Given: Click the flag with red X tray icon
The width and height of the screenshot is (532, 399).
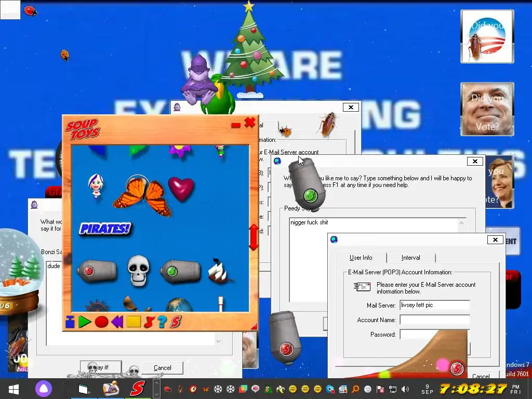Looking at the screenshot, I should 380,389.
